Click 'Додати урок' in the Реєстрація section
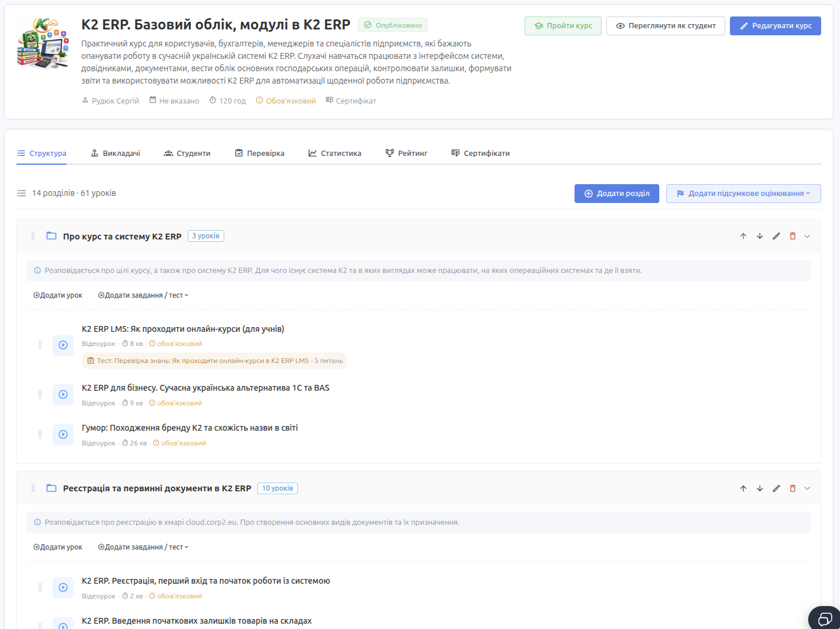The image size is (840, 629). (58, 547)
